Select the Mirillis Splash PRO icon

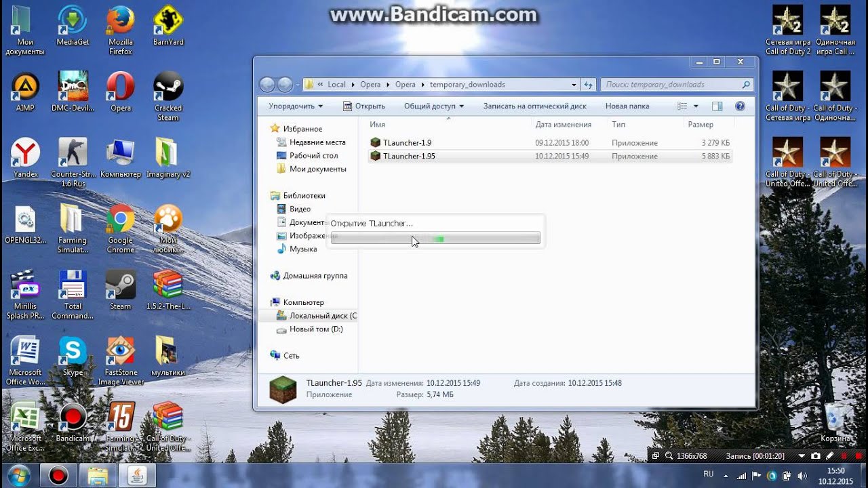(x=25, y=295)
